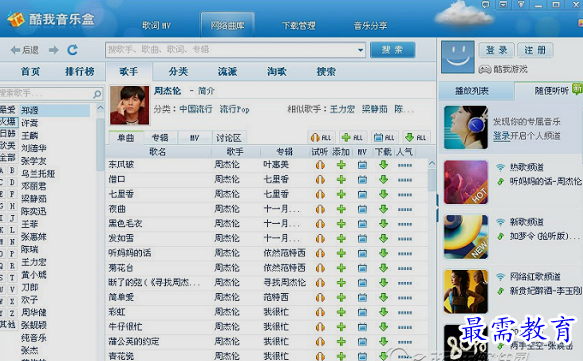Download the song 蒲公英的约定
Viewport: 583px width, 361px height.
coord(383,342)
